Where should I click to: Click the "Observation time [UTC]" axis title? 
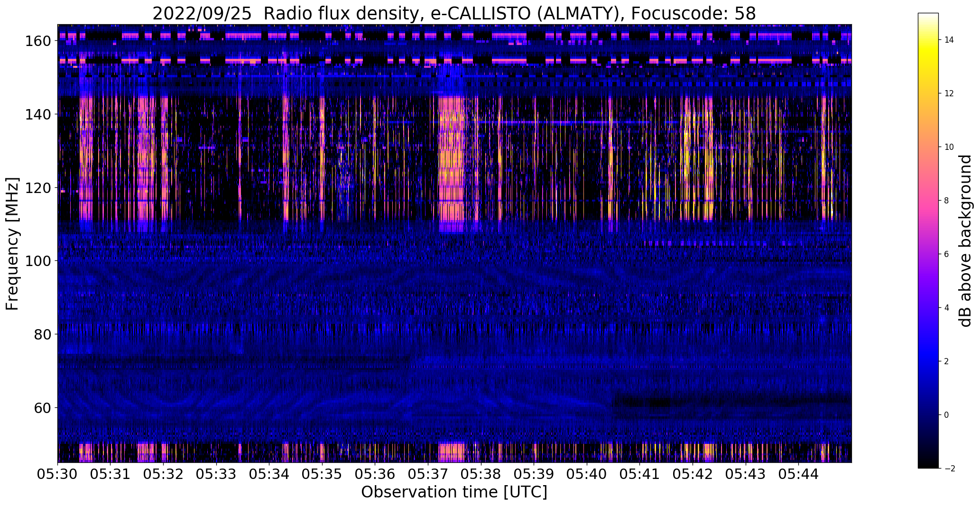[454, 492]
